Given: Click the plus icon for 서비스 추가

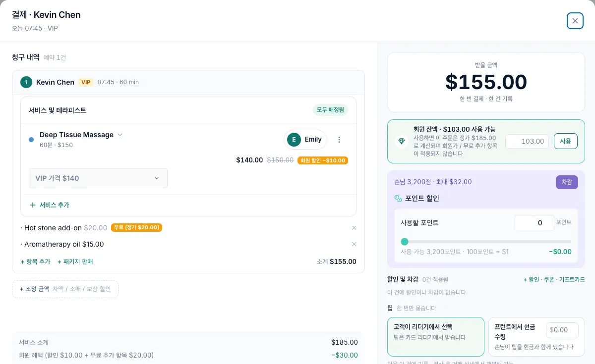Looking at the screenshot, I should pyautogui.click(x=33, y=205).
